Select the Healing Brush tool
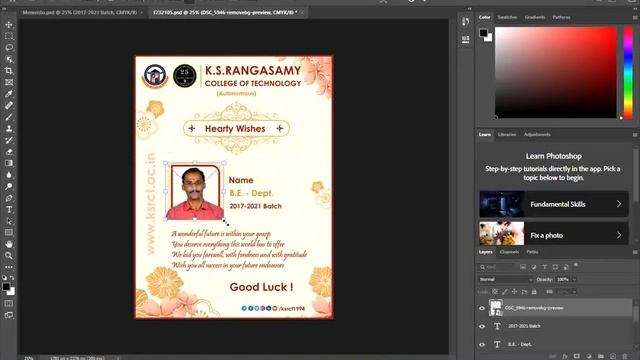Image resolution: width=640 pixels, height=360 pixels. pos(9,105)
